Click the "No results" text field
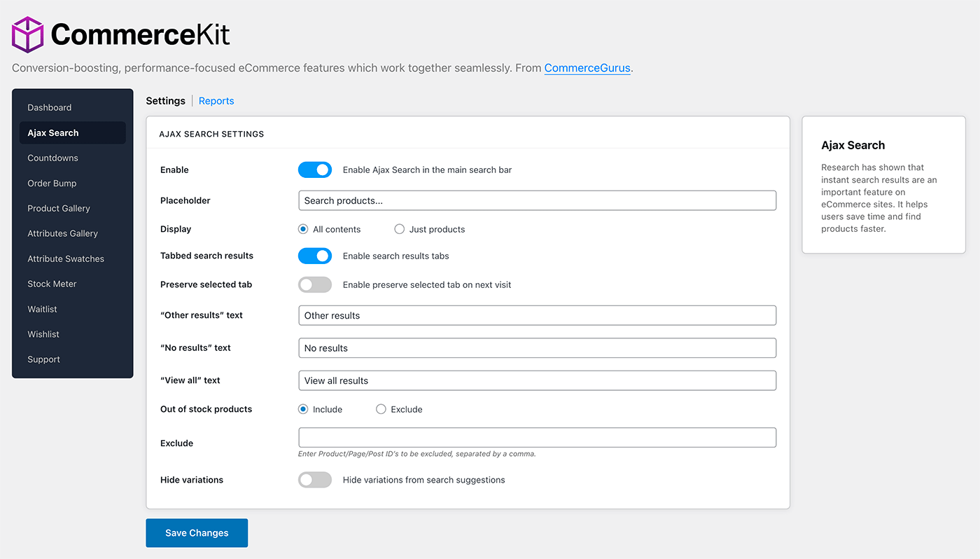Viewport: 980px width, 559px height. point(537,347)
